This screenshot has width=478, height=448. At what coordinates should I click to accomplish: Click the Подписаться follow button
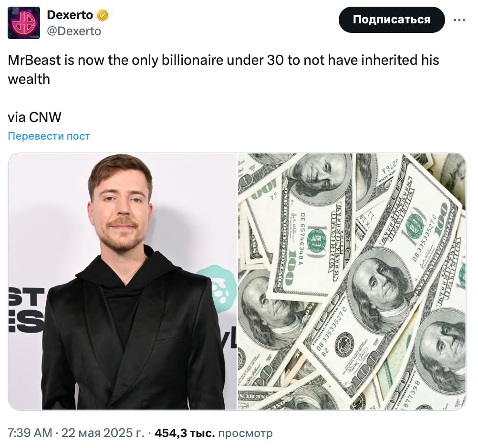click(x=392, y=20)
